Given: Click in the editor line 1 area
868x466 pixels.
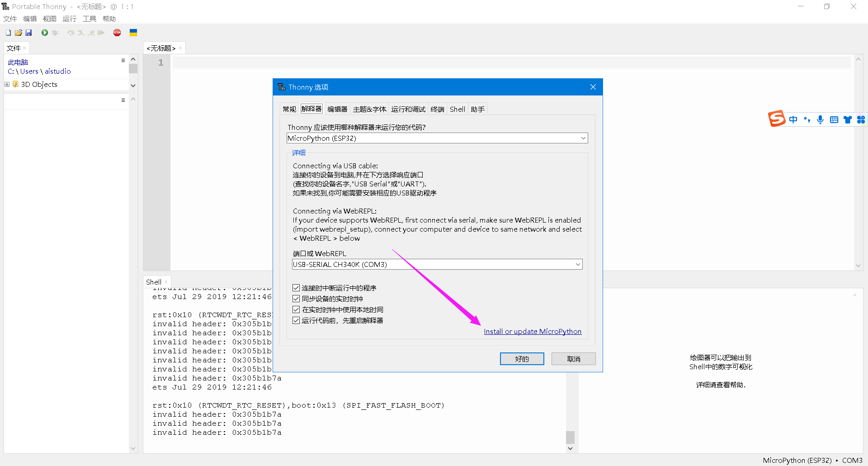Looking at the screenshot, I should tap(512, 62).
